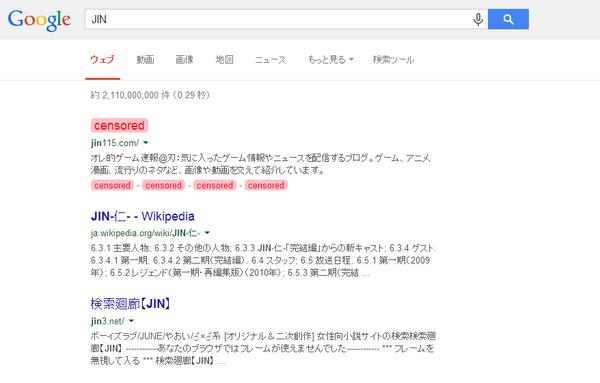Click result count text 約 2,110,000,000 件
Screen dimensions: 600x383
tap(150, 95)
